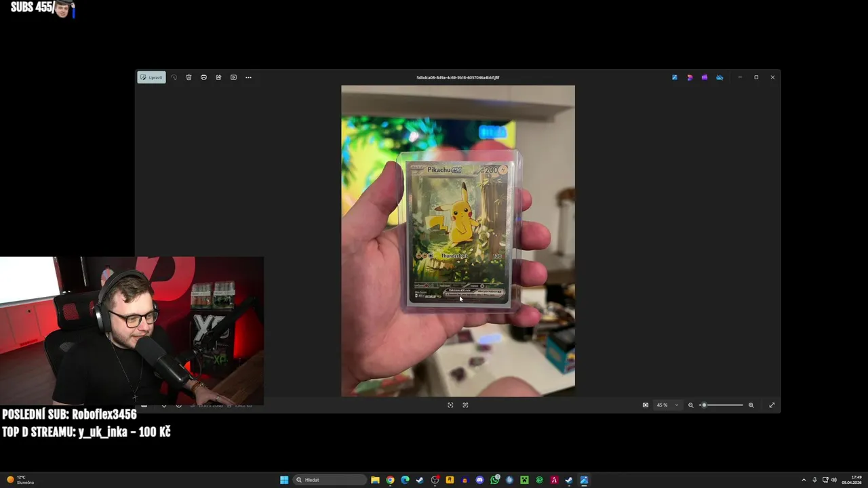Open the OneDrive cloud icon in title bar
This screenshot has width=868, height=488.
pos(719,77)
